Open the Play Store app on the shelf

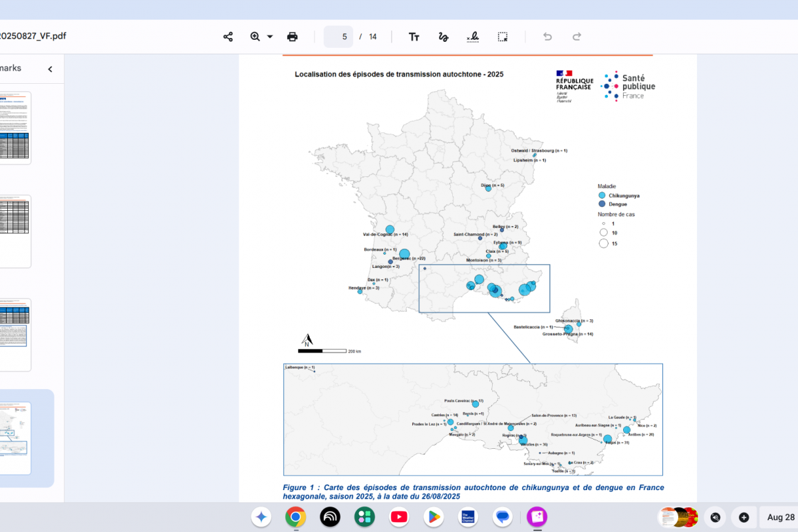(x=434, y=516)
